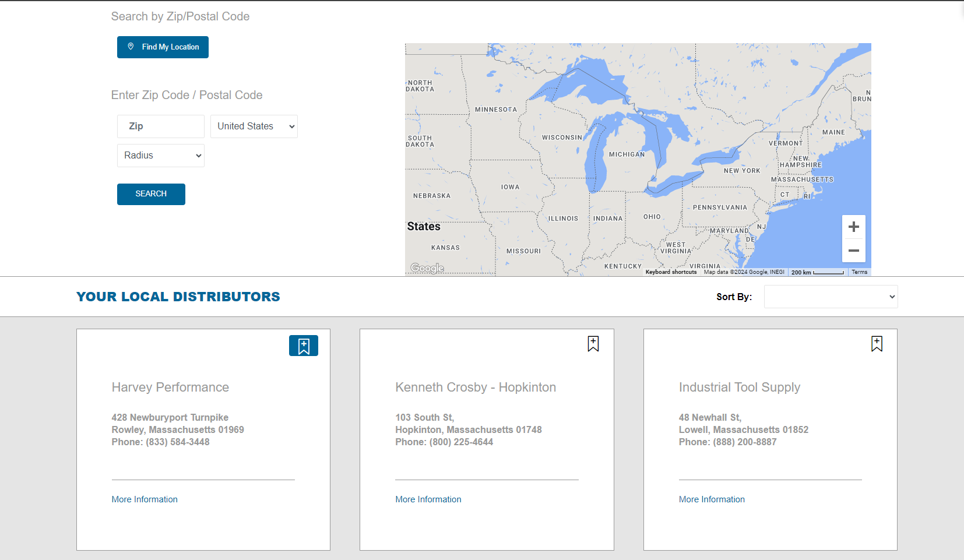
Task: Click the Michigan label on the map
Action: (x=627, y=154)
